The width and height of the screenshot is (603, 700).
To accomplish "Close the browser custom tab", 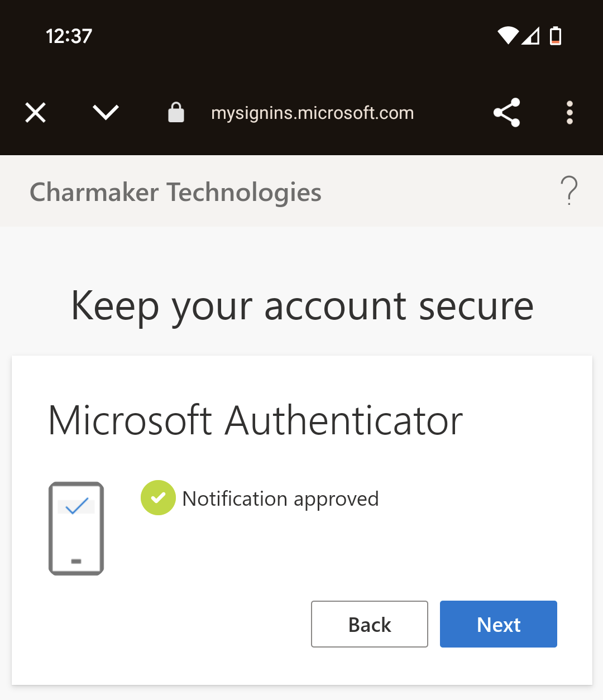I will [36, 113].
